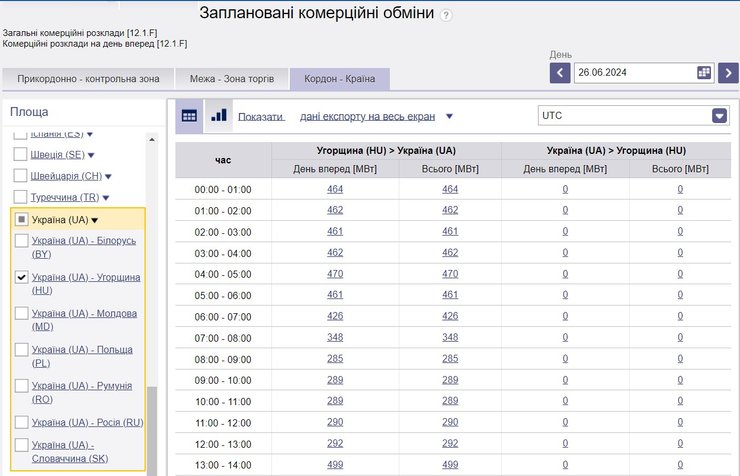The image size is (740, 476).
Task: Click дані експорту на весь екран link
Action: pyautogui.click(x=368, y=117)
